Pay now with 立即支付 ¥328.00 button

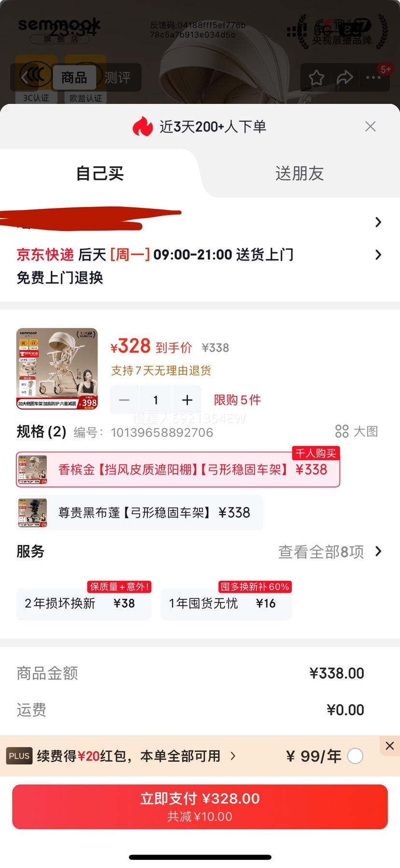point(200,807)
